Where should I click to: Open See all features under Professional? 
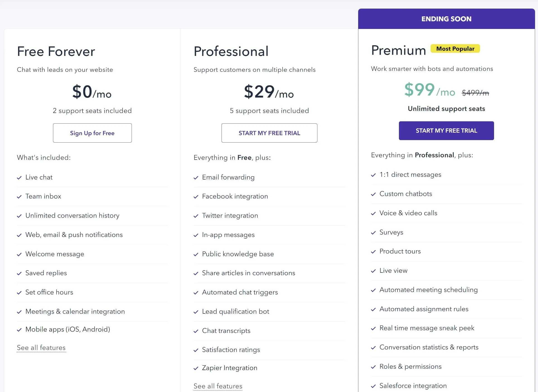click(218, 386)
